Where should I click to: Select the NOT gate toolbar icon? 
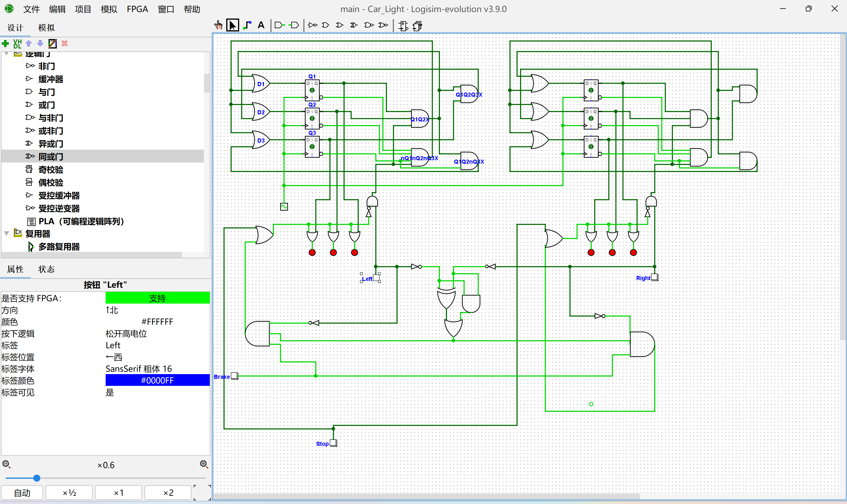pos(312,25)
